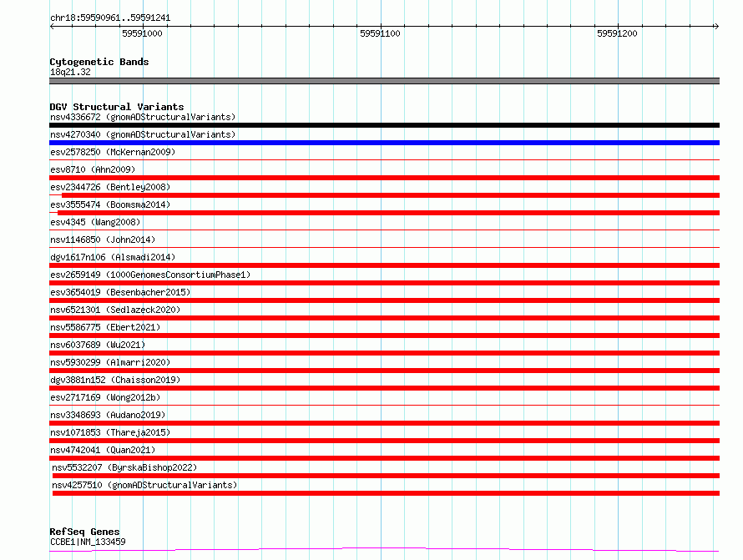Click the esv2344726 Bentley2008 label
This screenshot has width=743, height=560.
[x=110, y=187]
